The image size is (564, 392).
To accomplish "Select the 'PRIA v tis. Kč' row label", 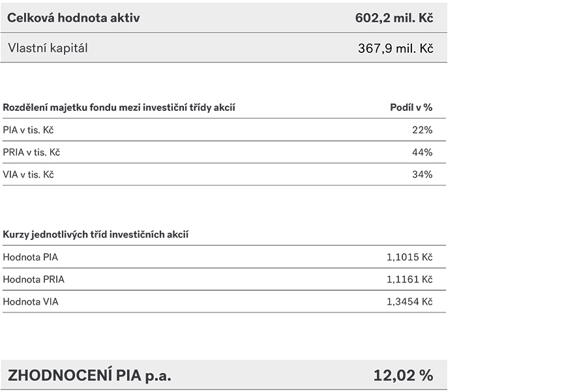I will click(x=31, y=153).
